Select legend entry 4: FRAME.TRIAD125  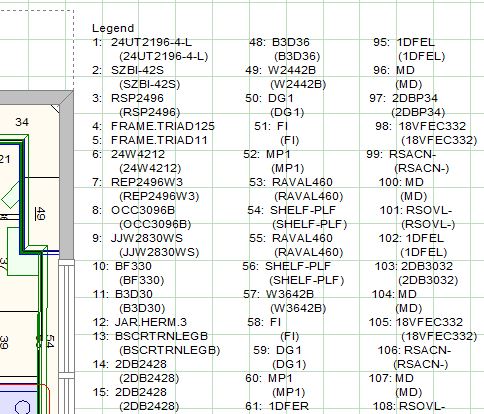[153, 126]
